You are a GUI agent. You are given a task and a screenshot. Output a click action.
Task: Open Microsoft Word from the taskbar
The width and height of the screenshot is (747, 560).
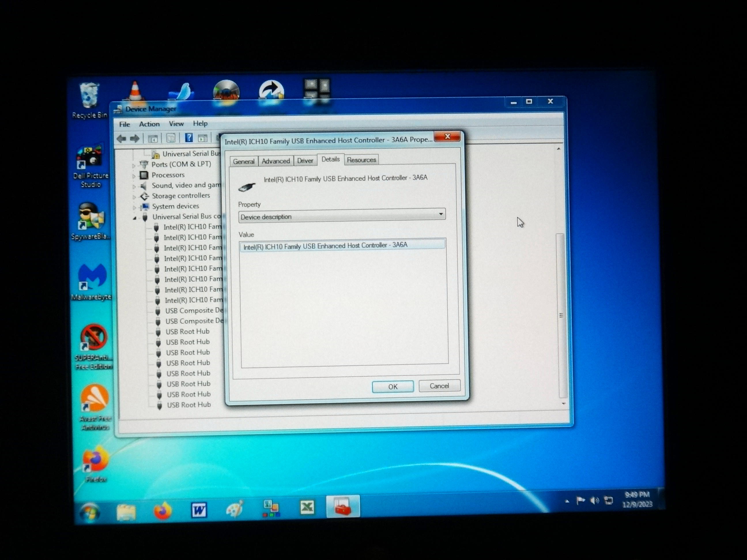tap(199, 510)
